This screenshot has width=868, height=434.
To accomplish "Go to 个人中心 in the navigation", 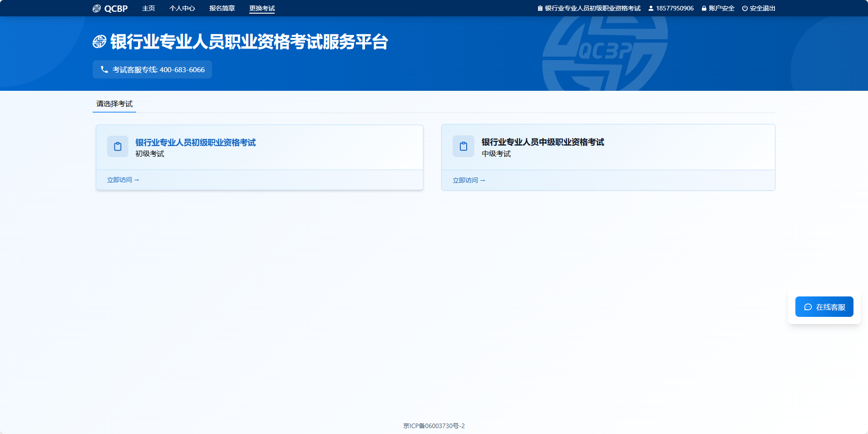I will 182,8.
